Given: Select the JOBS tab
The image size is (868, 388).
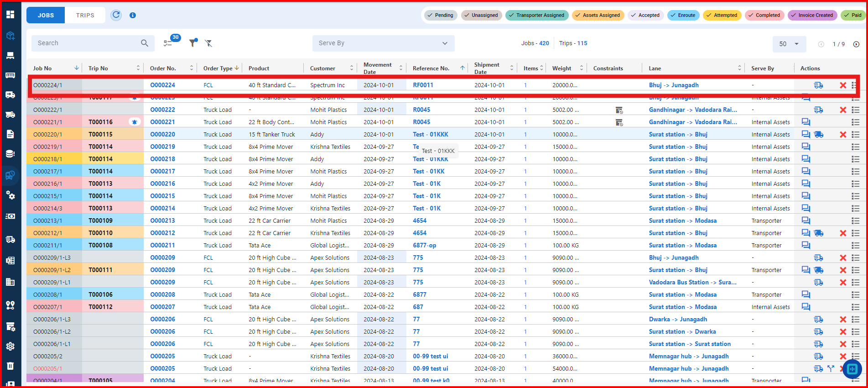Looking at the screenshot, I should (46, 15).
